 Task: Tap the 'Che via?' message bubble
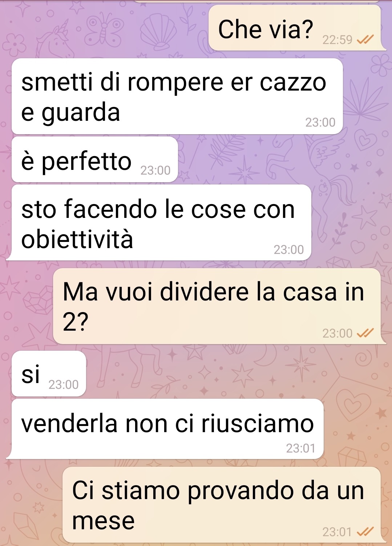coord(295,28)
